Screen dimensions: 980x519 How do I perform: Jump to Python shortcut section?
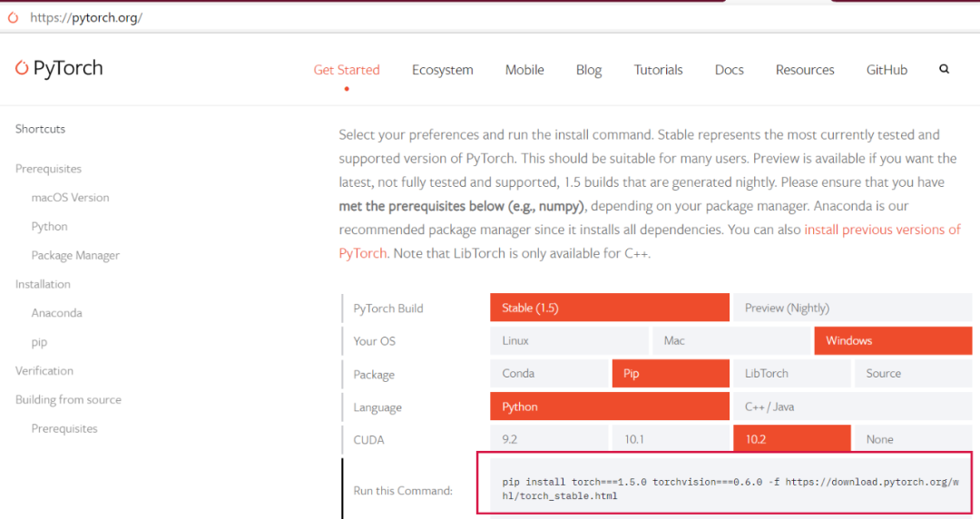(x=49, y=226)
